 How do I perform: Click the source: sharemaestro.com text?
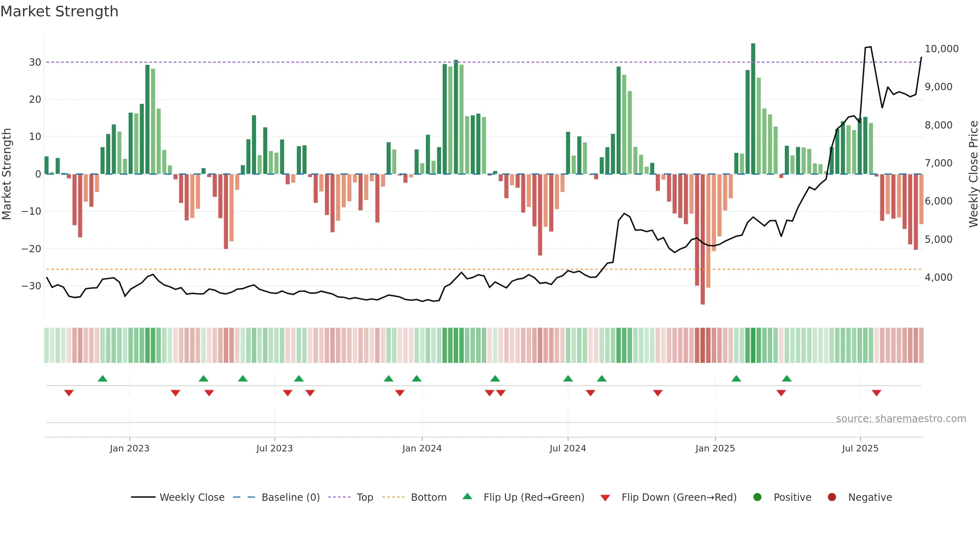[x=901, y=418]
